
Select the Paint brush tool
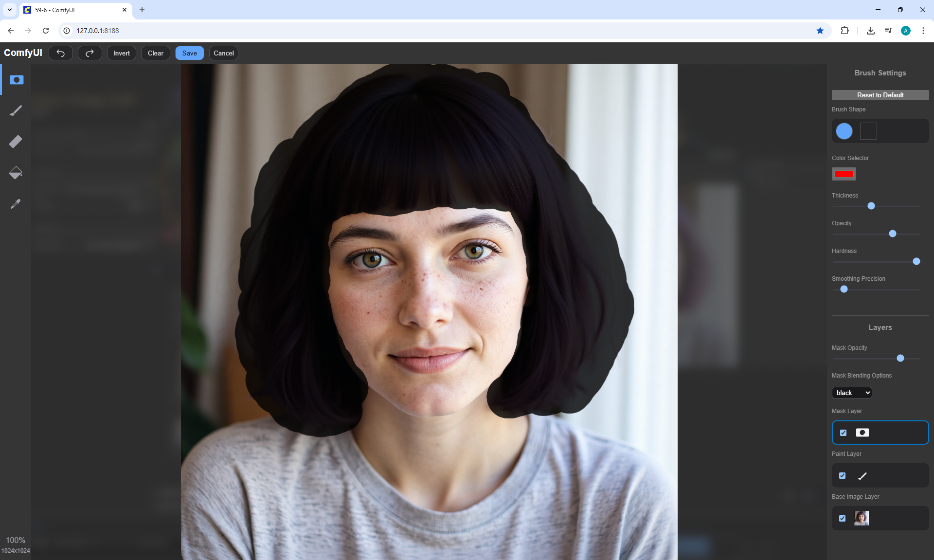(16, 111)
